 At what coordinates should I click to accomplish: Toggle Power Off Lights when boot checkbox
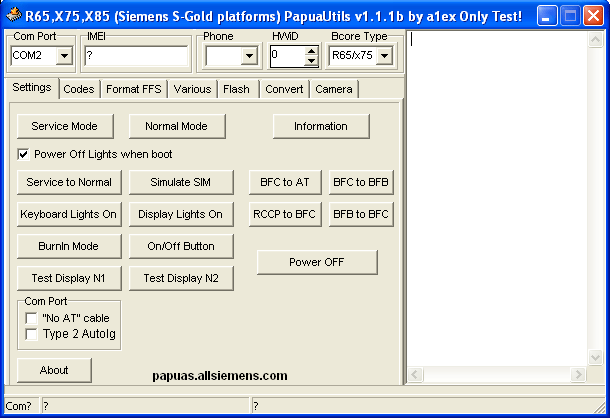point(23,155)
